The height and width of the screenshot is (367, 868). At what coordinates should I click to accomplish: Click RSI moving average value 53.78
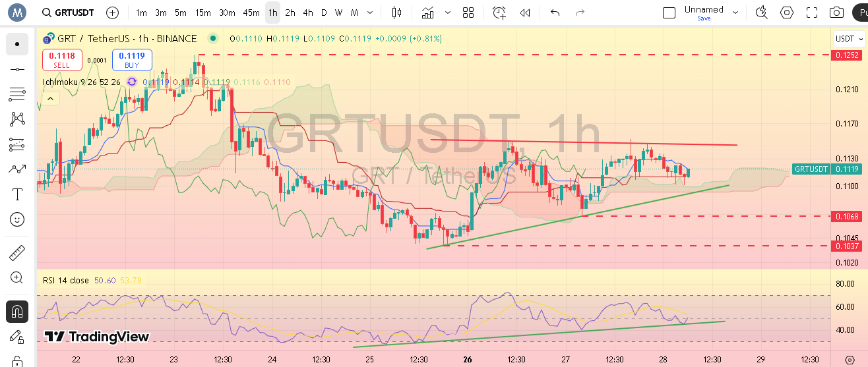pyautogui.click(x=131, y=281)
